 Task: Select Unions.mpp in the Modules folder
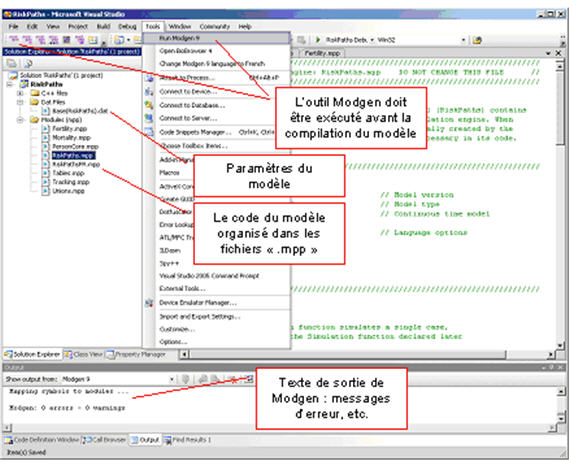68,191
